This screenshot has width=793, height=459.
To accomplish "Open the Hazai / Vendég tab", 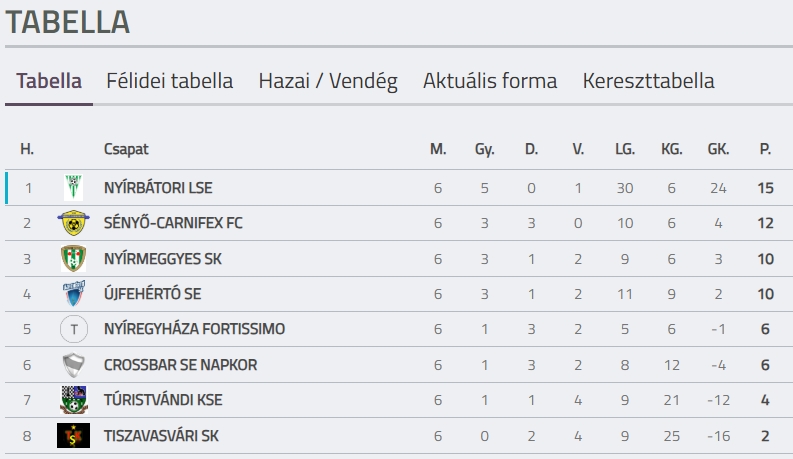I will [x=328, y=81].
